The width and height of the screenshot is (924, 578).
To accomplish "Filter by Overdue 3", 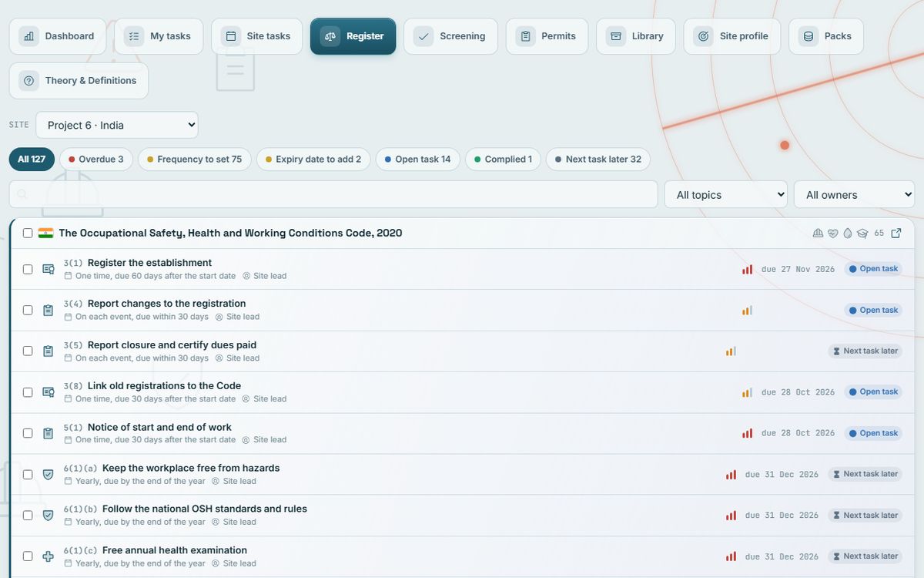I will point(96,160).
